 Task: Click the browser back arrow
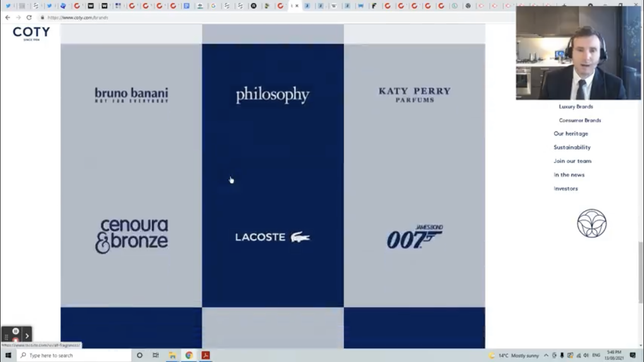click(x=7, y=17)
